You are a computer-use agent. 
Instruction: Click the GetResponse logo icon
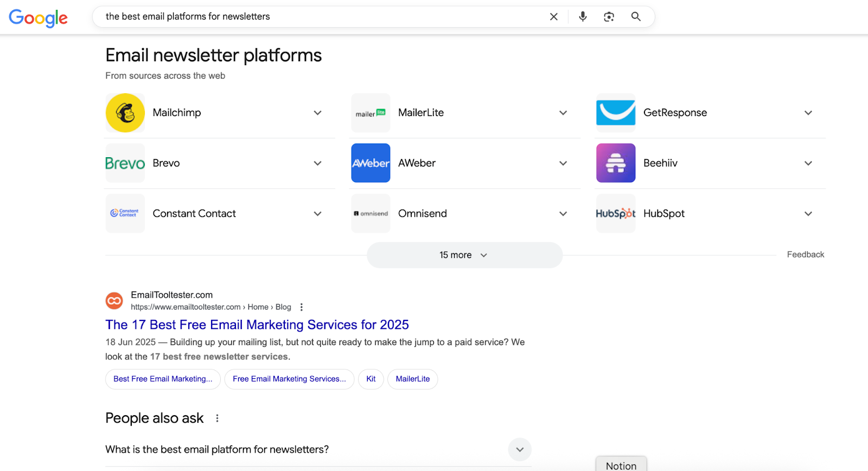[x=616, y=113]
